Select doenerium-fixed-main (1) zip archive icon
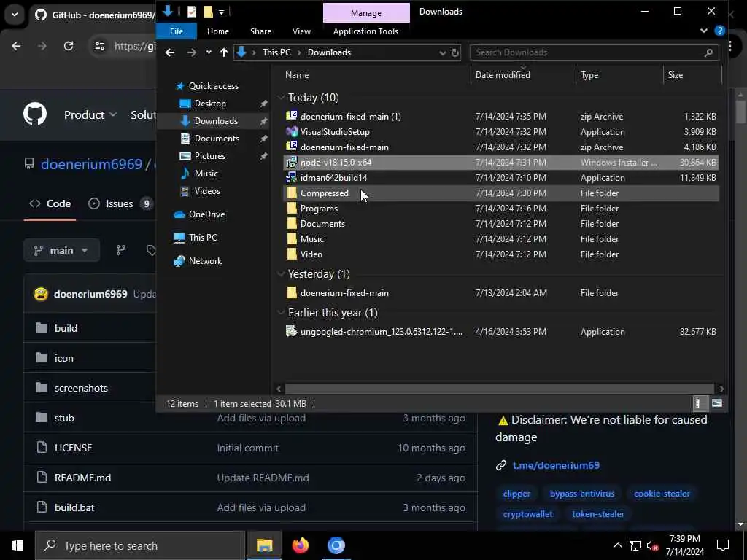Viewport: 747px width, 560px height. tap(292, 116)
